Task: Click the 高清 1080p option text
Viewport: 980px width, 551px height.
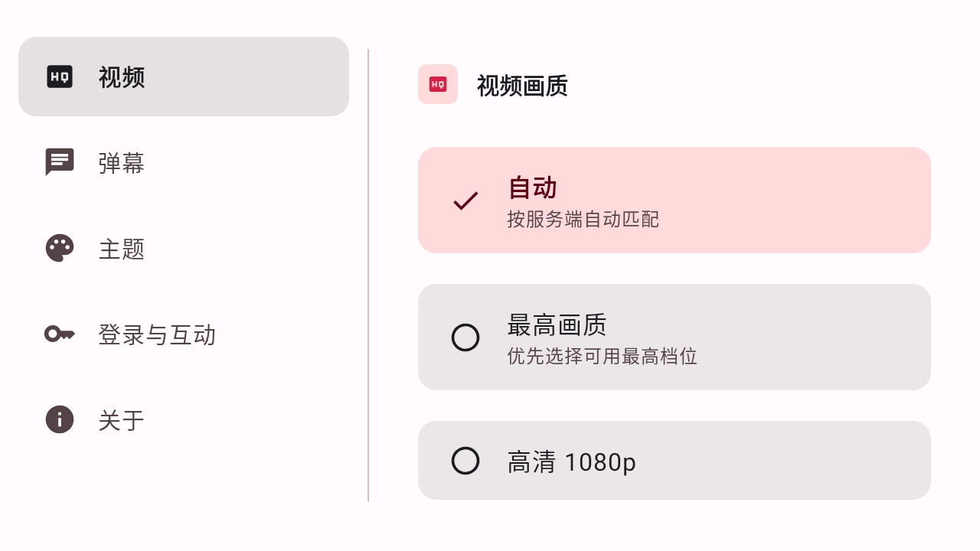Action: tap(572, 462)
